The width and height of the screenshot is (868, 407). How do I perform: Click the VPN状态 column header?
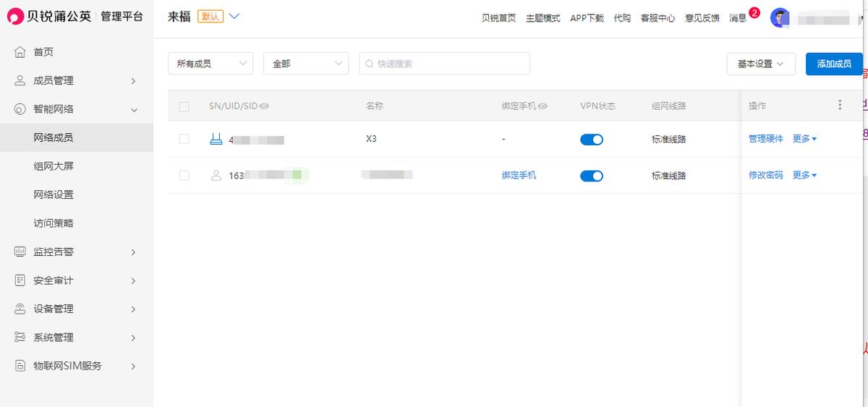pyautogui.click(x=597, y=106)
